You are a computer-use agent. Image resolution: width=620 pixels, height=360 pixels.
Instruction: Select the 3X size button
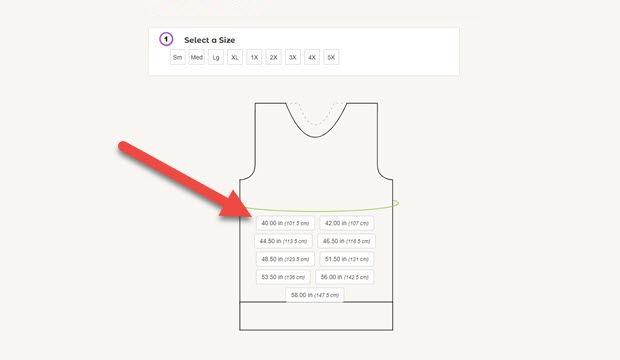pos(293,57)
